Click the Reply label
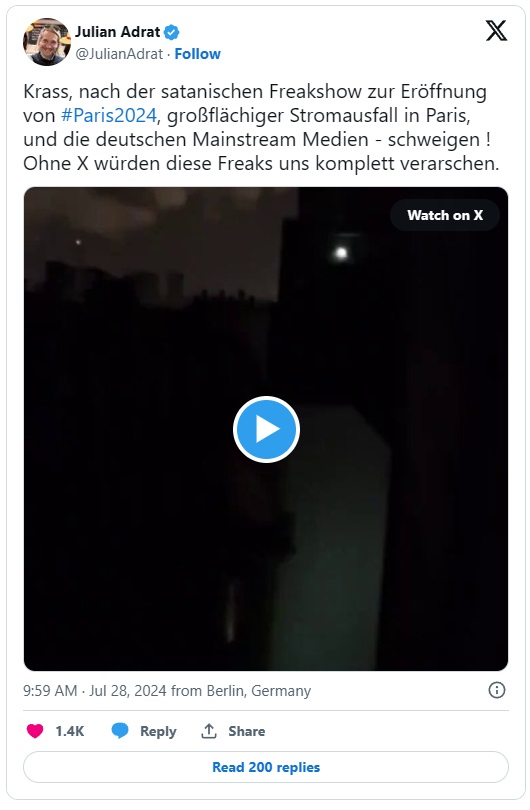The width and height of the screenshot is (530, 810). pyautogui.click(x=158, y=731)
